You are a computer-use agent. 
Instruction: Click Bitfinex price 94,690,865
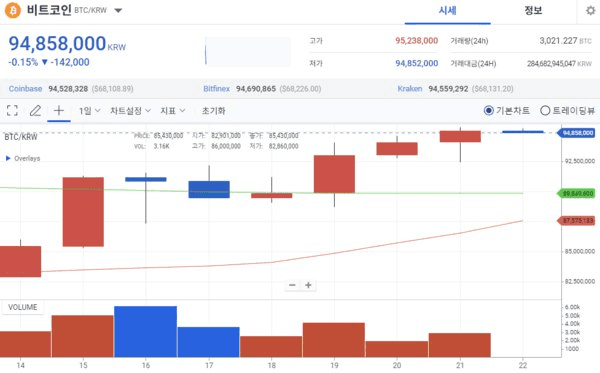(x=256, y=89)
